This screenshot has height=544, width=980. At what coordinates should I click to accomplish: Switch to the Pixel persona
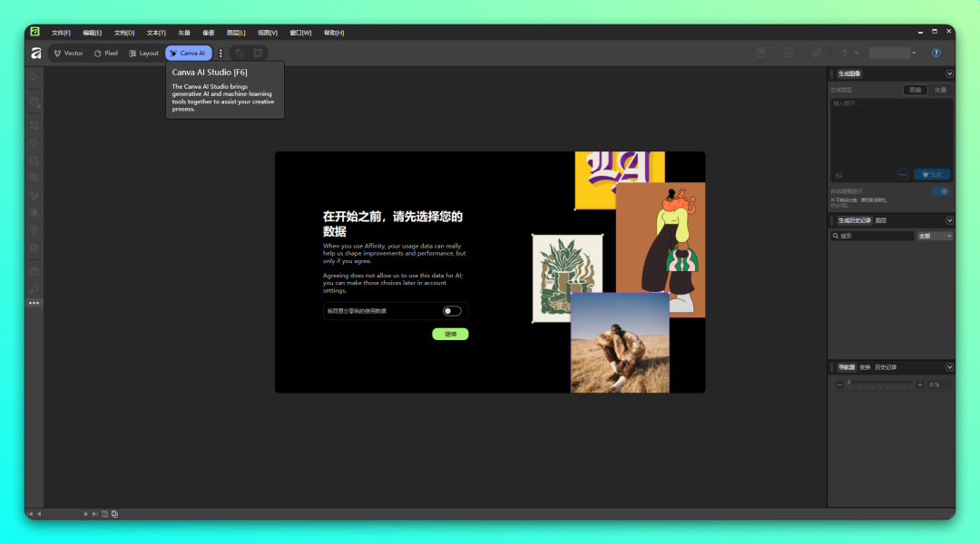coord(105,53)
